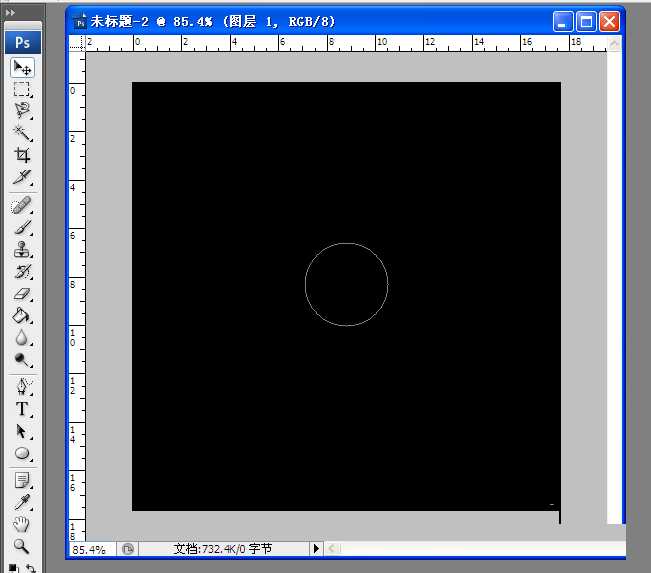
Task: Click the horizontal scrollbar left arrow
Action: point(333,549)
